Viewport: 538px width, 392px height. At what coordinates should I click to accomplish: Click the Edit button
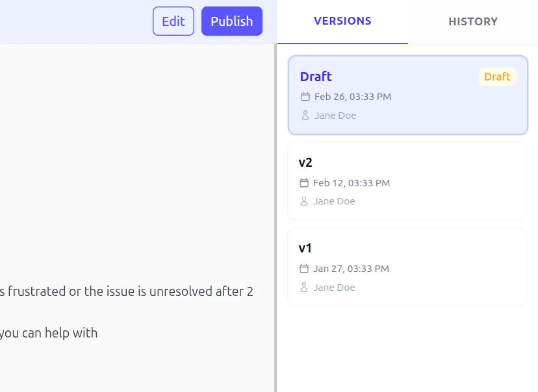click(x=173, y=21)
